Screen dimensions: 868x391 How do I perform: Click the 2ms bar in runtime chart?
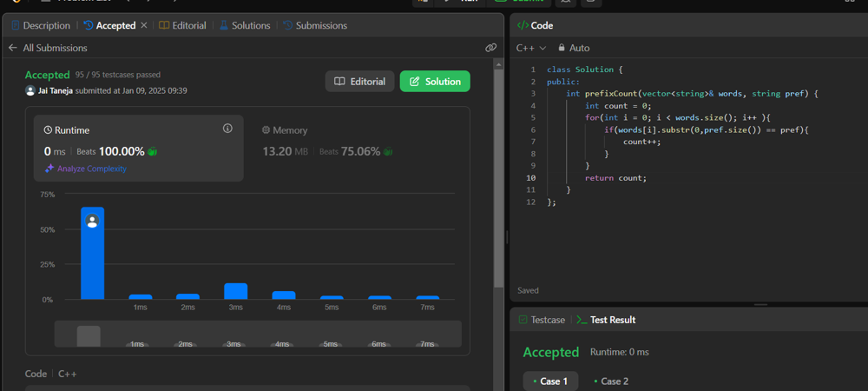[x=187, y=297]
